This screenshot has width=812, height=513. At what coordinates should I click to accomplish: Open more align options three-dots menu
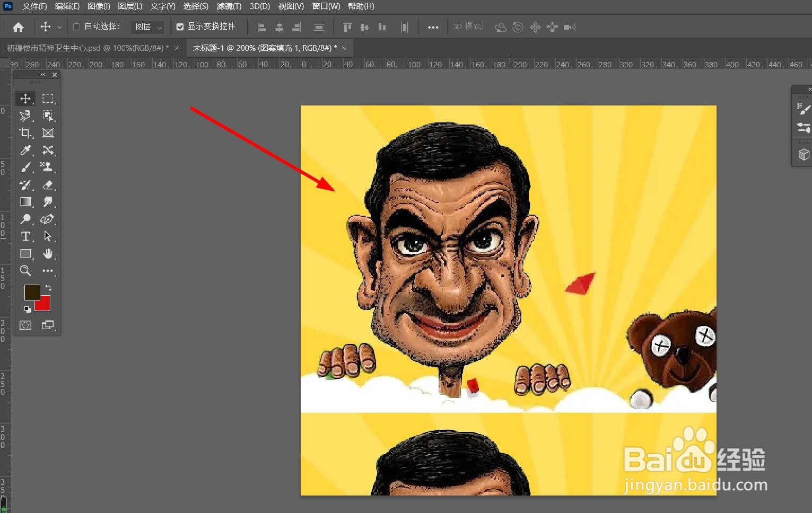click(x=433, y=27)
